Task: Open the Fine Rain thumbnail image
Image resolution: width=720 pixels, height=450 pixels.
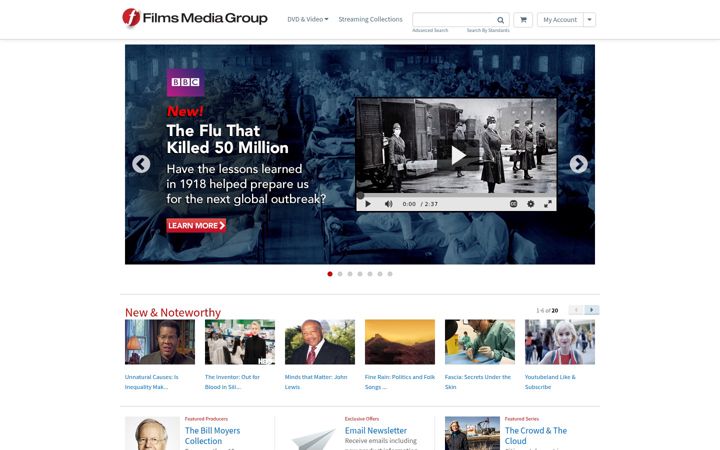Action: [x=399, y=342]
